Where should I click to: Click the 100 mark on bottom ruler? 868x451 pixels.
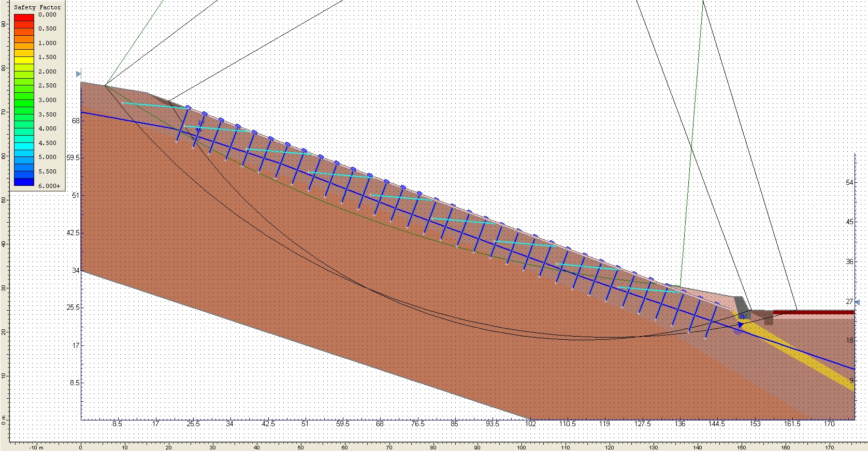click(522, 447)
